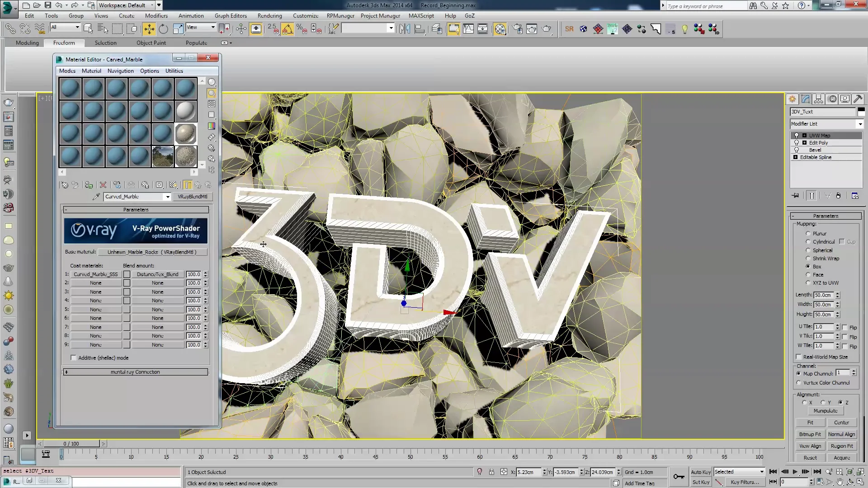Select the white material sample sphere thumbnail
This screenshot has height=488, width=868.
pyautogui.click(x=185, y=111)
